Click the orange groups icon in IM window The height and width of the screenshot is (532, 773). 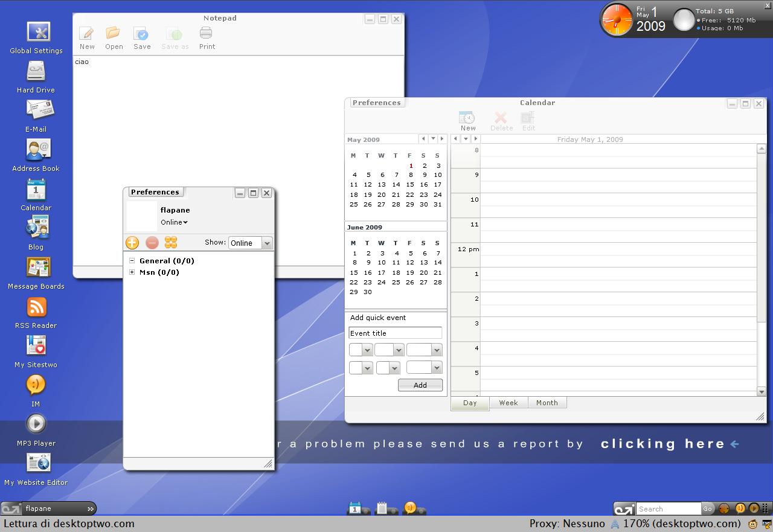pos(171,242)
